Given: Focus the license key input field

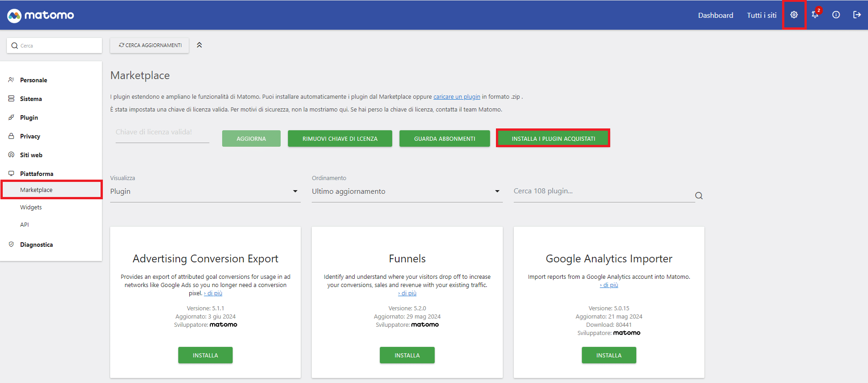Looking at the screenshot, I should pyautogui.click(x=162, y=132).
